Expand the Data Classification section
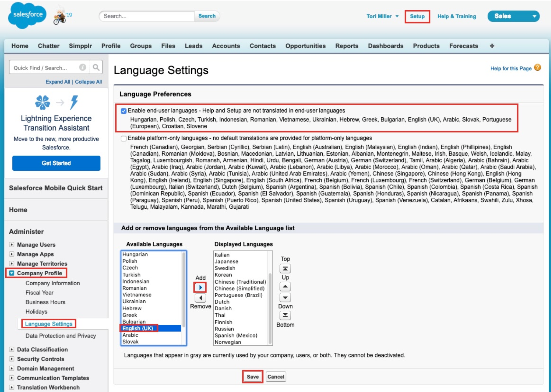 (x=11, y=350)
